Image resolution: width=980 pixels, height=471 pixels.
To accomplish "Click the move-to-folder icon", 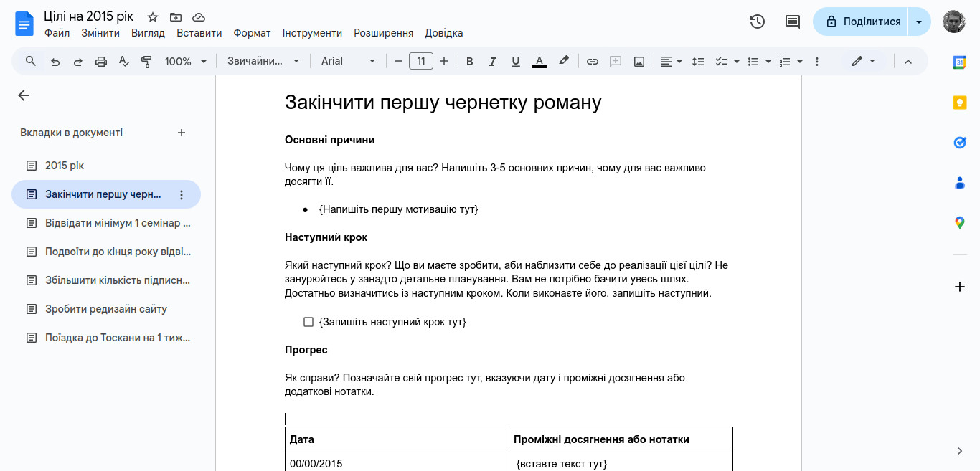I will point(176,17).
